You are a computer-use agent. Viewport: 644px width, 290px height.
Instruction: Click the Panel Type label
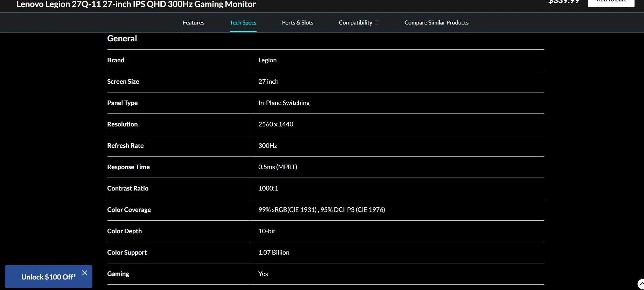pos(122,103)
